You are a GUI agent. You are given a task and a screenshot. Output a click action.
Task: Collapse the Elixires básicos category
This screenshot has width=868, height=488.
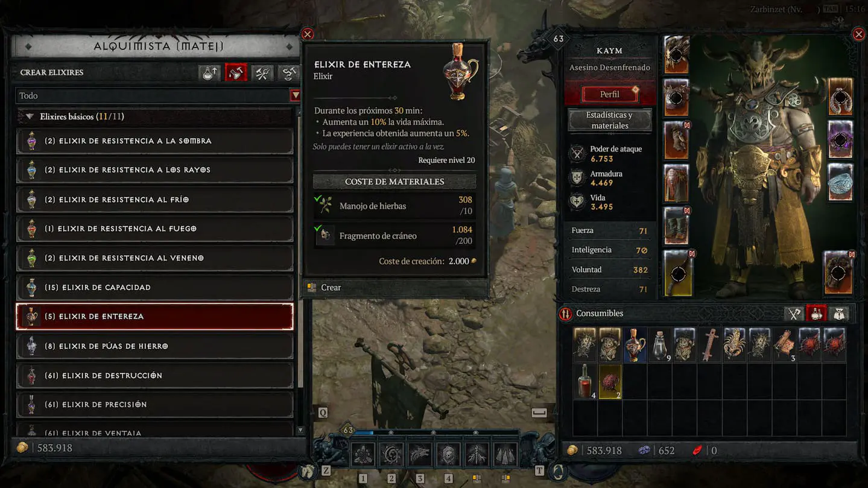(30, 116)
